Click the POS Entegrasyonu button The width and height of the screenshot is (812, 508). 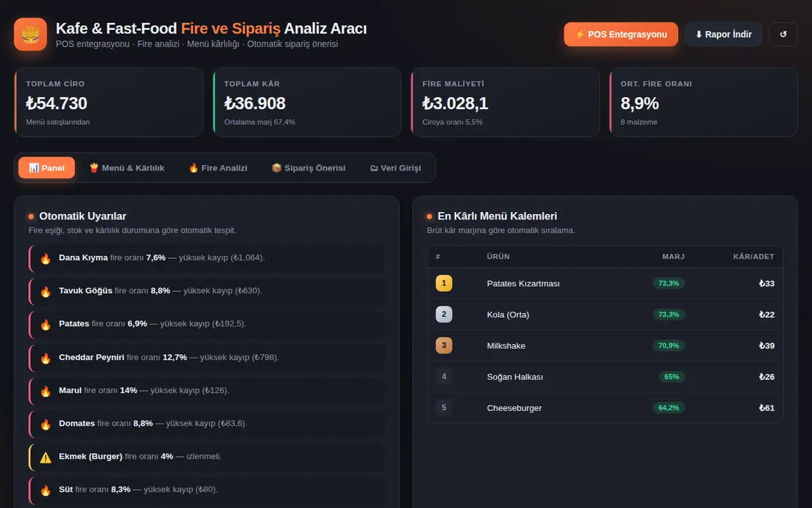coord(621,35)
